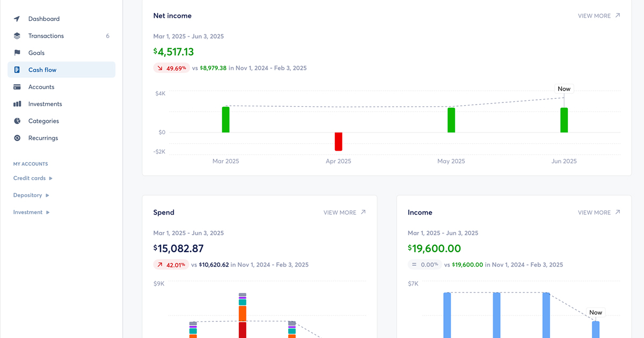
Task: Click the Dashboard navigation arrow icon
Action: coord(17,19)
